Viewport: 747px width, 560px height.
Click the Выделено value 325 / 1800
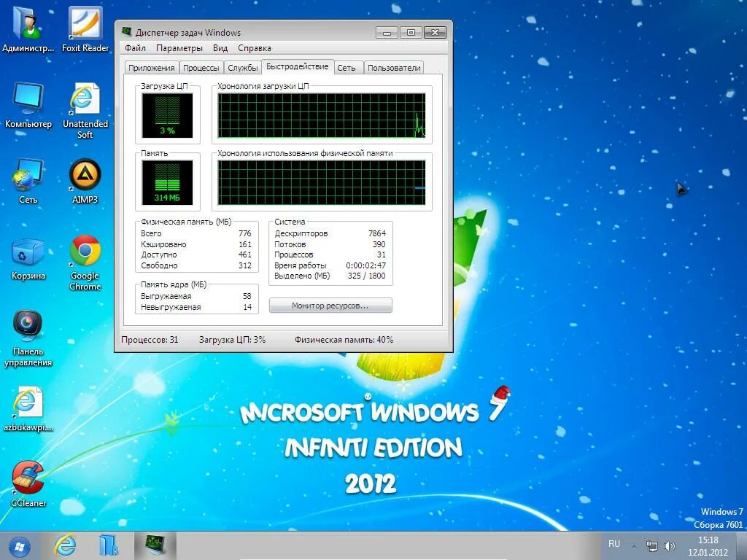(366, 276)
